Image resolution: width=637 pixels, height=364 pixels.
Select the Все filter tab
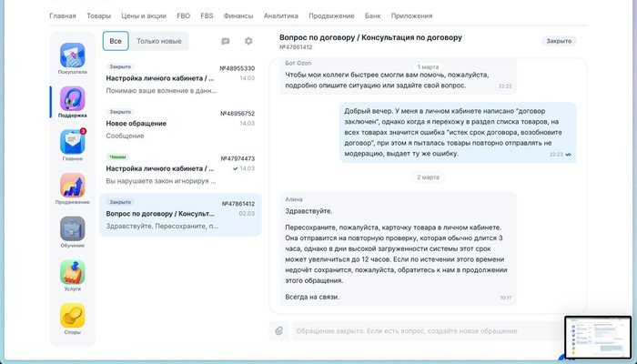pyautogui.click(x=116, y=41)
